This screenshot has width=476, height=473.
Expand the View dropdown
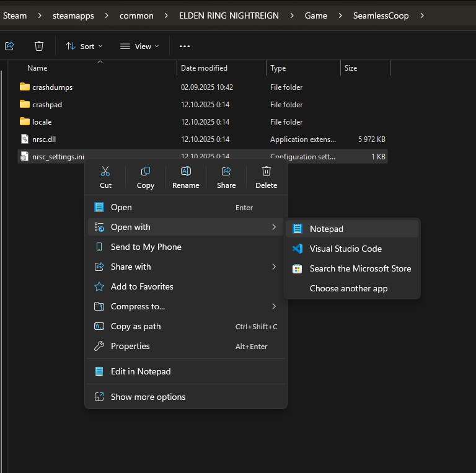(x=139, y=46)
